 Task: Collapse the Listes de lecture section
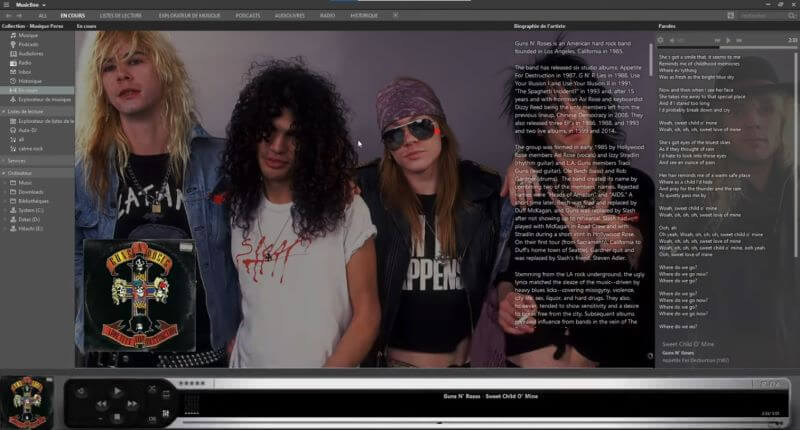[x=4, y=112]
